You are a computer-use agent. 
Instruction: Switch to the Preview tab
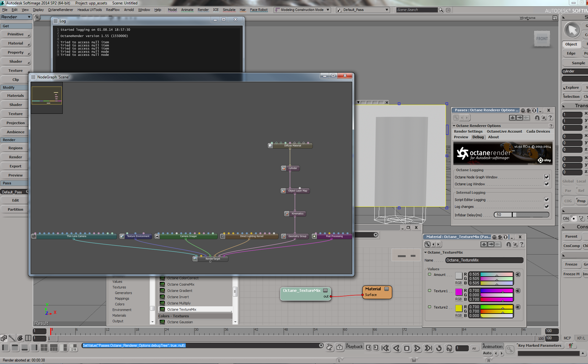pyautogui.click(x=461, y=137)
